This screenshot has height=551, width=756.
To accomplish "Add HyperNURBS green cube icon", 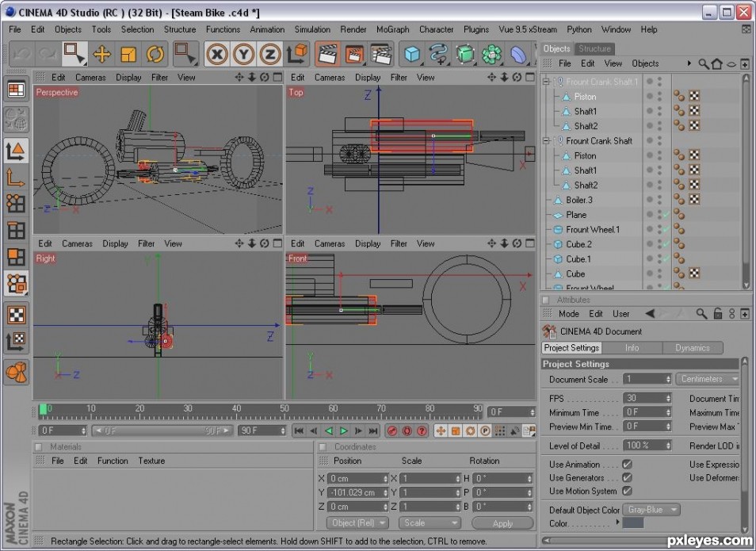I will (465, 54).
